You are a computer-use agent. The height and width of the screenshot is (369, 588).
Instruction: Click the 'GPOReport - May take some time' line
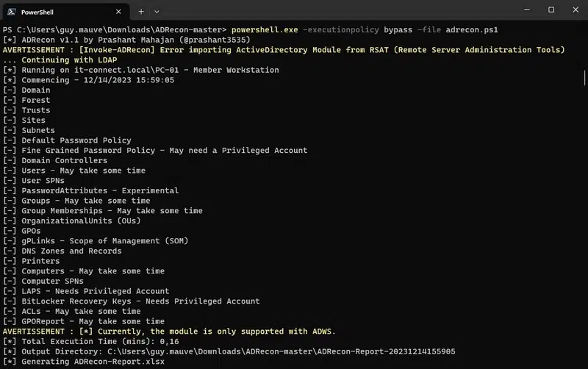tap(84, 321)
